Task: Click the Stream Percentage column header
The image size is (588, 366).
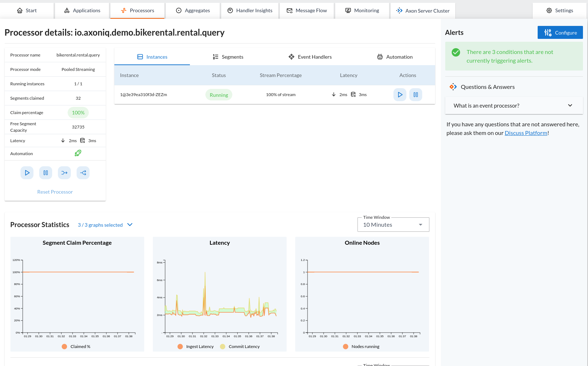Action: [281, 75]
